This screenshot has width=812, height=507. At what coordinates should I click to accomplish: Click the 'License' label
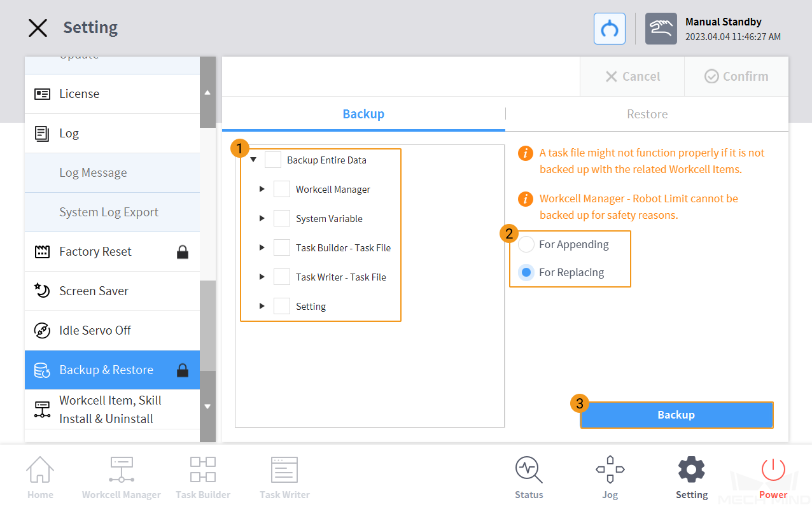[80, 94]
